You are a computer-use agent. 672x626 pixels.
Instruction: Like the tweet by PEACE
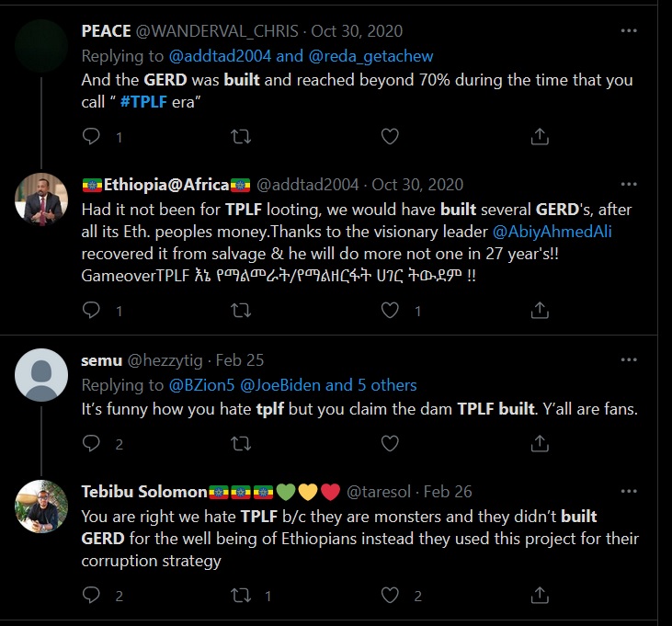click(x=390, y=137)
